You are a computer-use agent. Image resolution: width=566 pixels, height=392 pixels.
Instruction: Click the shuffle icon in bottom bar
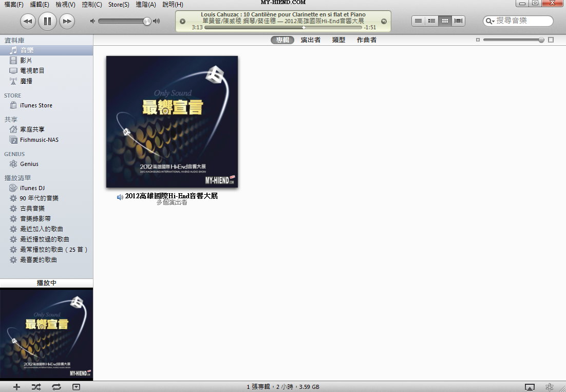[36, 387]
